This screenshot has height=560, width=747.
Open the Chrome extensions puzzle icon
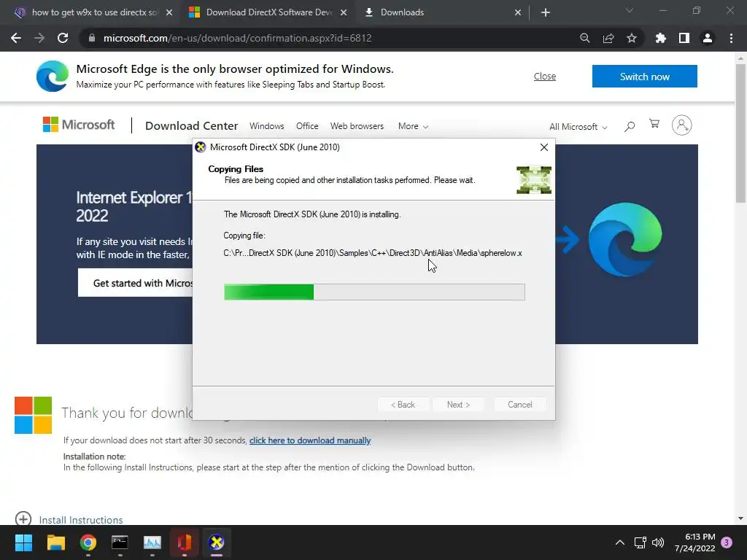661,38
